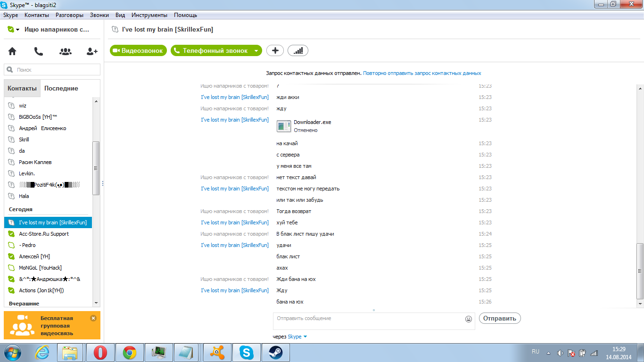Open Skype Home via house icon
The height and width of the screenshot is (362, 644).
(12, 51)
